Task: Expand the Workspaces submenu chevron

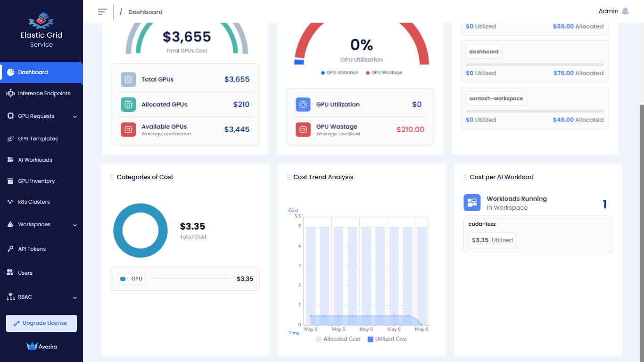Action: 75,225
